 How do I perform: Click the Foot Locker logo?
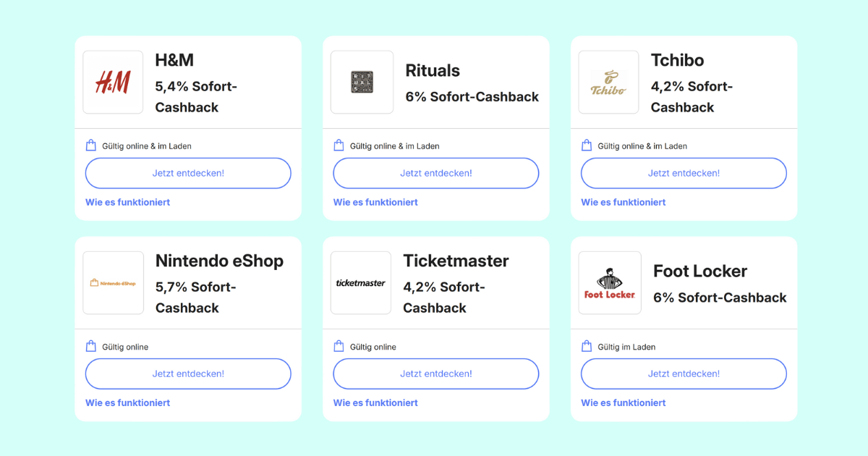pos(610,283)
